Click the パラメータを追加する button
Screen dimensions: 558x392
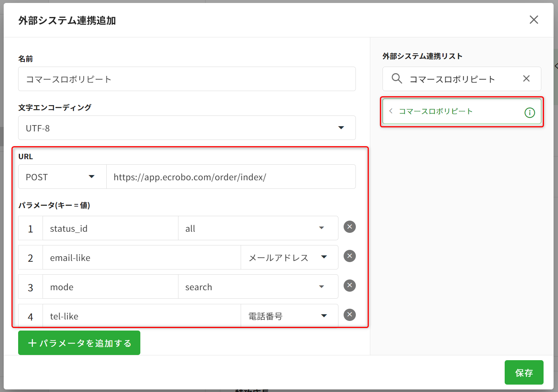click(79, 343)
